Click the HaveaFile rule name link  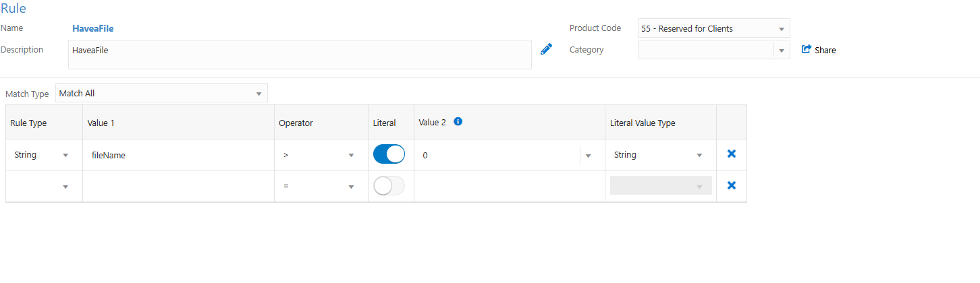click(x=93, y=28)
